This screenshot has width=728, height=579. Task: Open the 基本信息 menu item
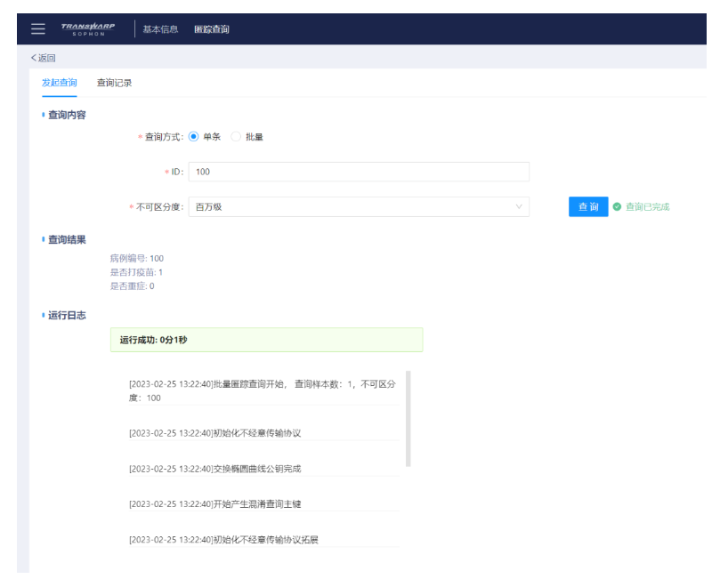coord(160,29)
